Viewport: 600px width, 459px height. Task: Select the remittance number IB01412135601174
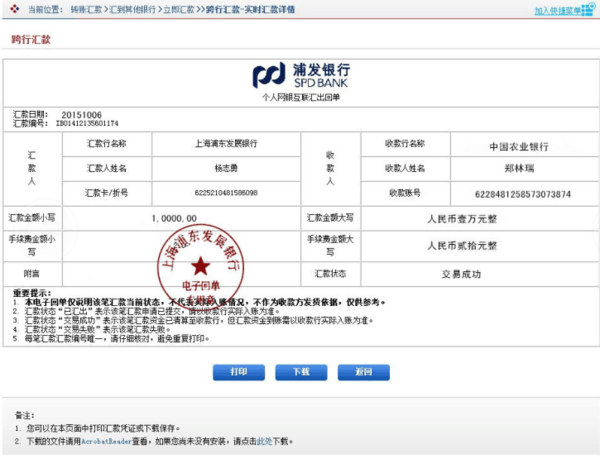pyautogui.click(x=87, y=124)
